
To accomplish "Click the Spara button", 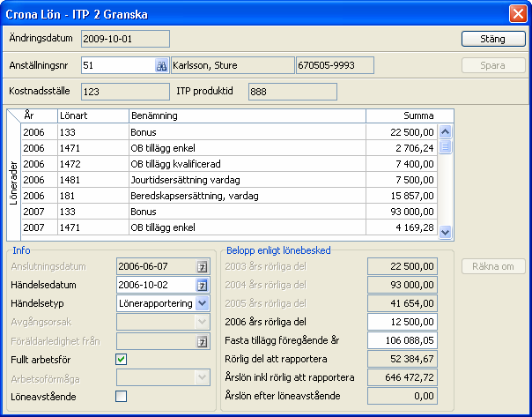I will (x=493, y=65).
